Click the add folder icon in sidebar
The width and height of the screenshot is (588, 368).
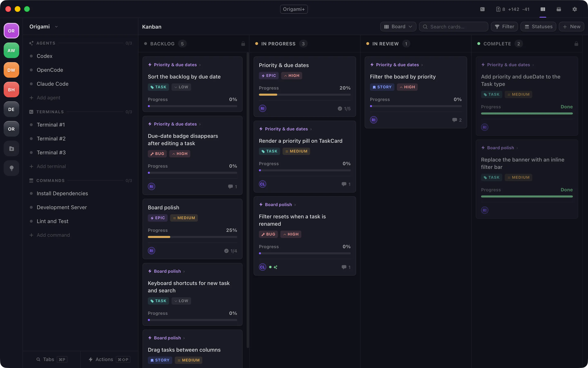[x=11, y=149]
